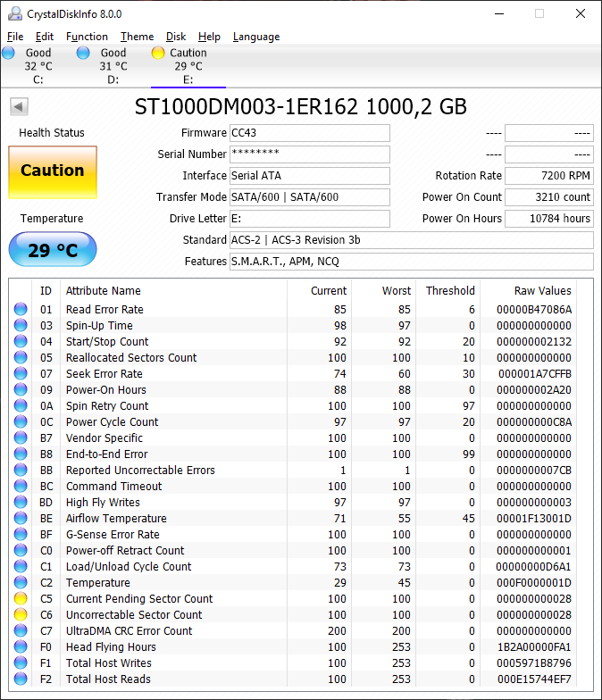Click the yellow caution orb for drive E:
The width and height of the screenshot is (602, 700).
[158, 53]
